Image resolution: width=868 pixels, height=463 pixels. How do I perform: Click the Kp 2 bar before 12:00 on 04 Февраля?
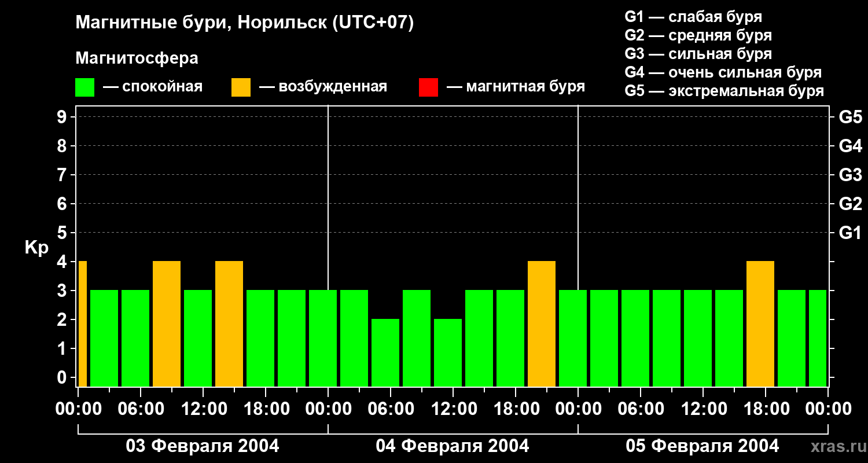(448, 353)
